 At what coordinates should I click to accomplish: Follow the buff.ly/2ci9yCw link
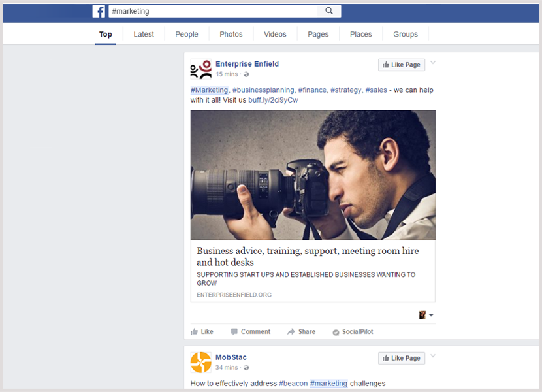point(273,100)
